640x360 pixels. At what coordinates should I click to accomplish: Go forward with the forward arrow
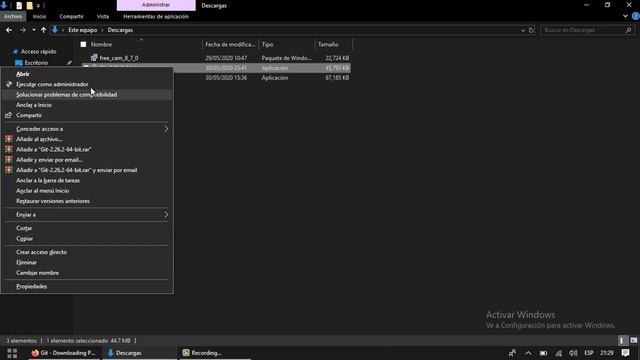point(22,30)
